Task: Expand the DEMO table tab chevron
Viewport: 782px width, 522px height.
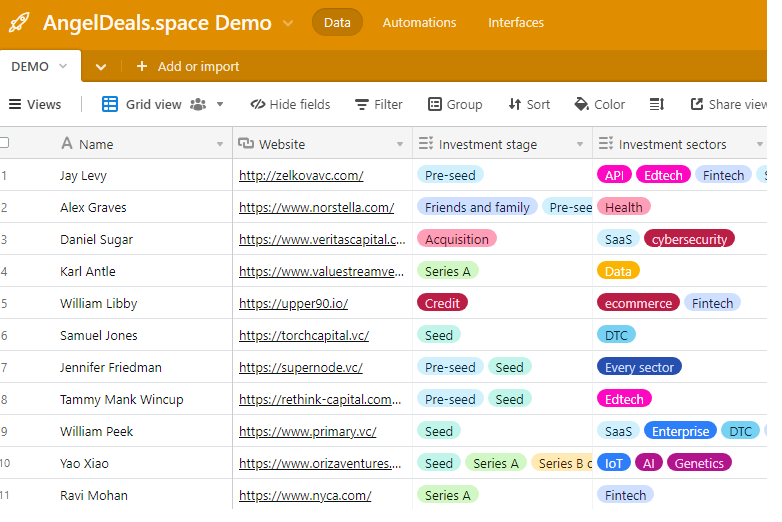Action: (63, 66)
